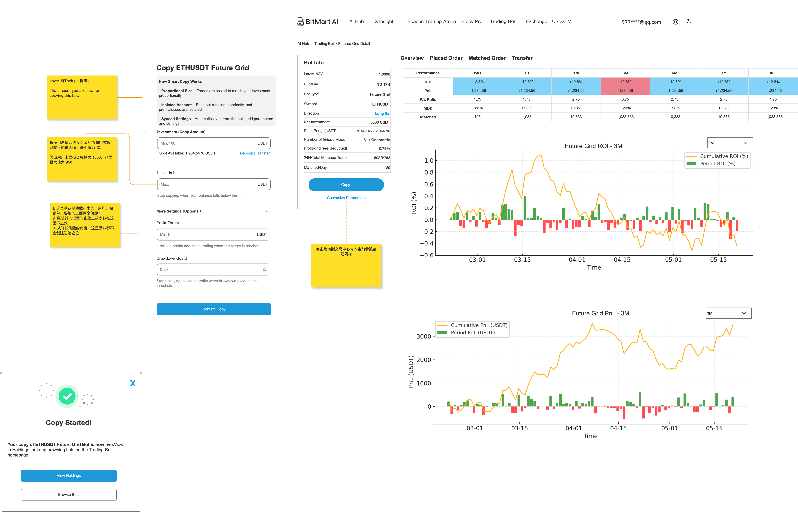Collapse More Settings with red chevron
Viewport: 798px width, 532px height.
(267, 211)
